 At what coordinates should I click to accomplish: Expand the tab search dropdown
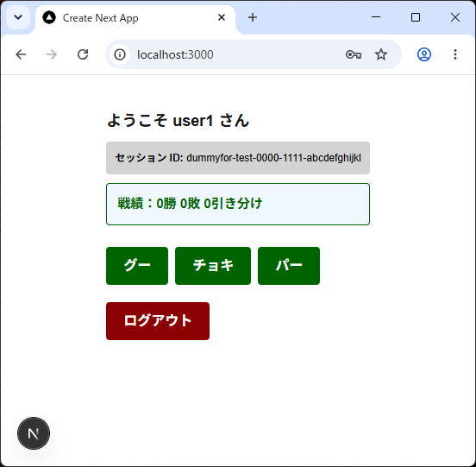click(18, 17)
